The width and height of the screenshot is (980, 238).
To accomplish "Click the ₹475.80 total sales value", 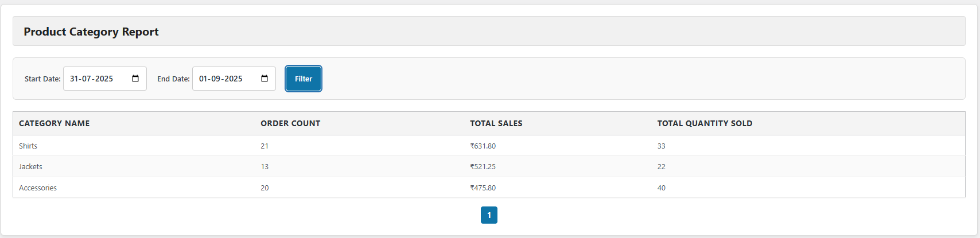I will pos(483,188).
